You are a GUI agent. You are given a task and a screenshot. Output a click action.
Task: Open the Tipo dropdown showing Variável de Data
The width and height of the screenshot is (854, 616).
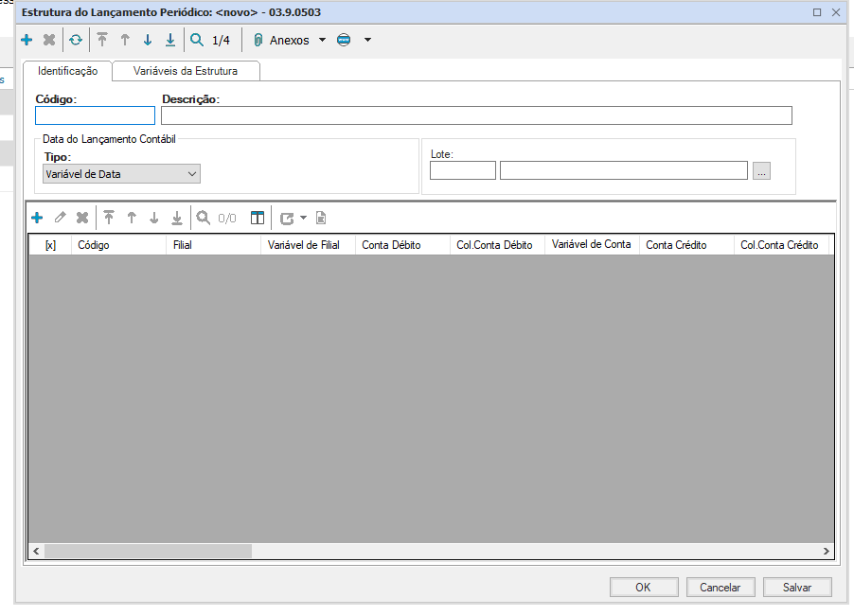pos(122,174)
